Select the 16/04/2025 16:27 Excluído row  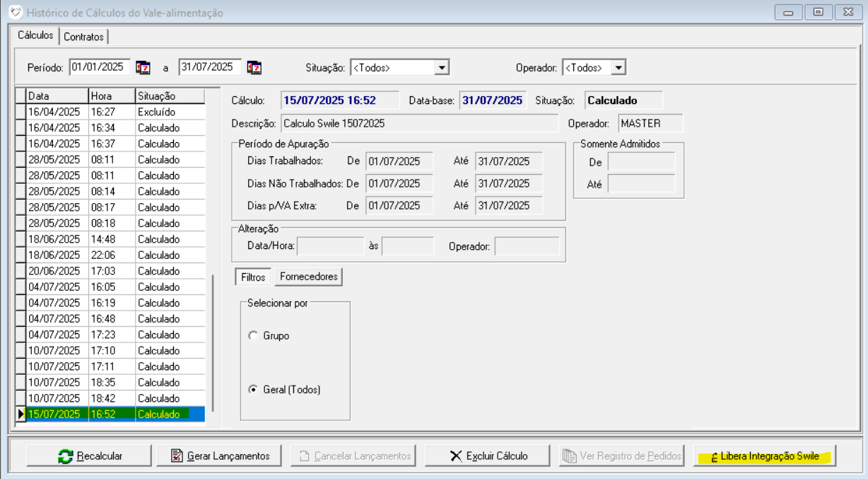[x=113, y=112]
